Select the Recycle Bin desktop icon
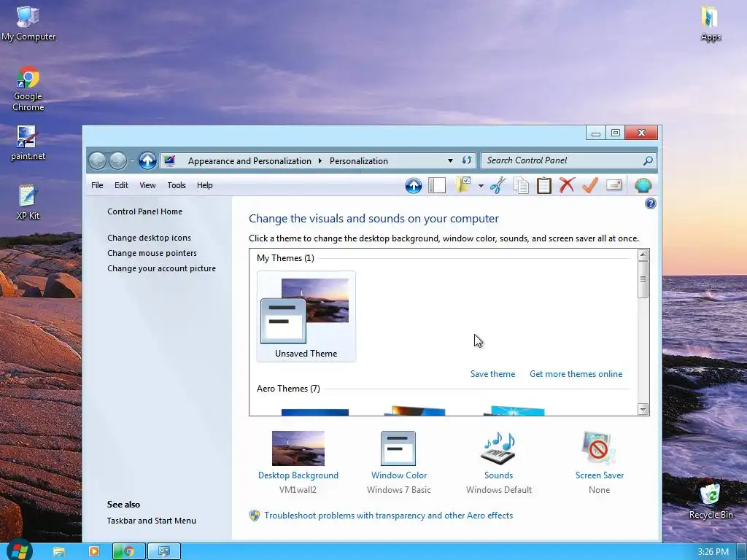The width and height of the screenshot is (747, 560). [711, 501]
